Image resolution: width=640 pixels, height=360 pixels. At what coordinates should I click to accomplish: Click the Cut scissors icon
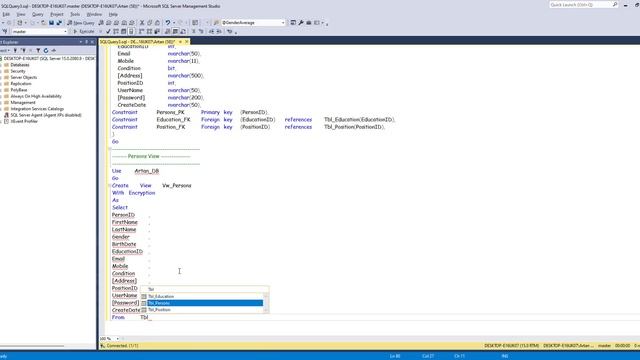142,23
